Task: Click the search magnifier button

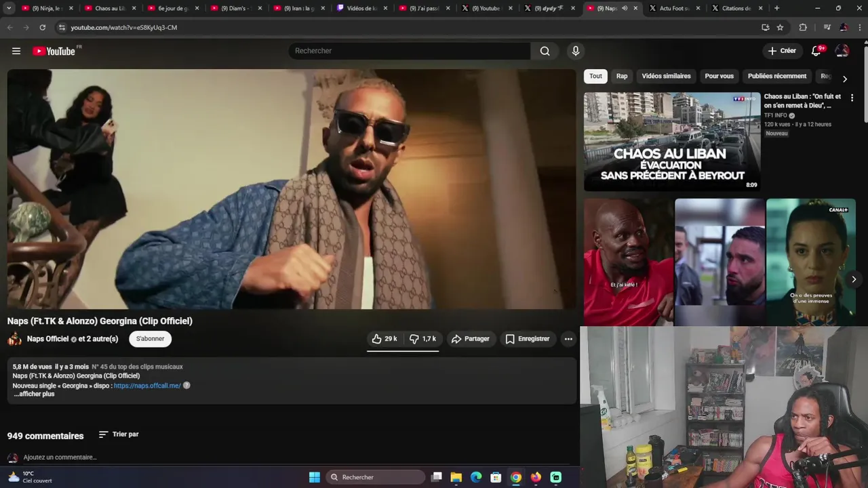Action: pos(545,51)
